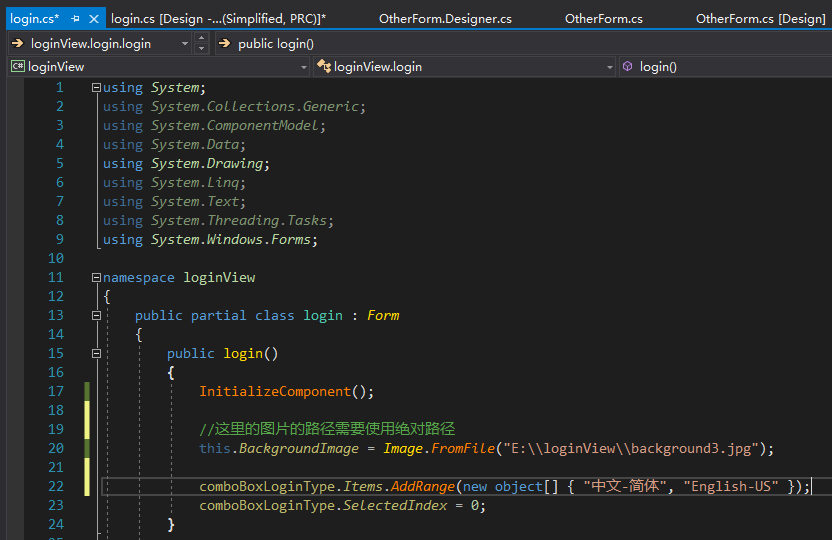
Task: Click the arrow icon beside public login()
Action: click(x=224, y=43)
